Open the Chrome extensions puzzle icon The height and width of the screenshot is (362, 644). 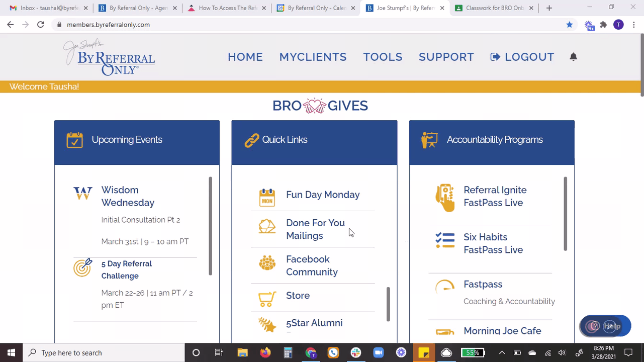pyautogui.click(x=603, y=25)
